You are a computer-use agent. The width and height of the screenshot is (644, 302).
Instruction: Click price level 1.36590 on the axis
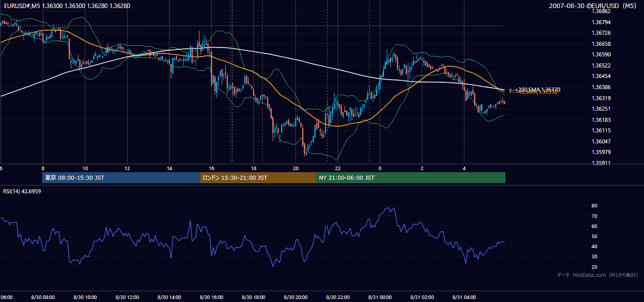tap(601, 54)
